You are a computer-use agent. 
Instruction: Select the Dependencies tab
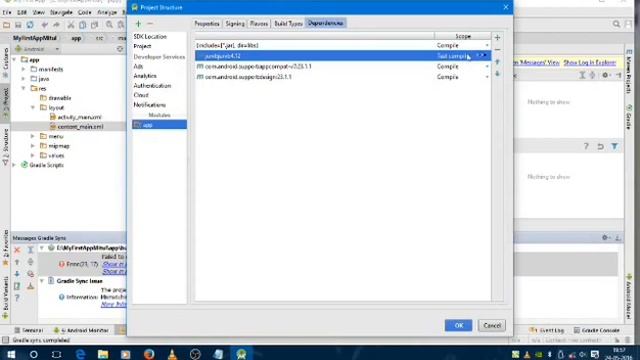tap(326, 23)
